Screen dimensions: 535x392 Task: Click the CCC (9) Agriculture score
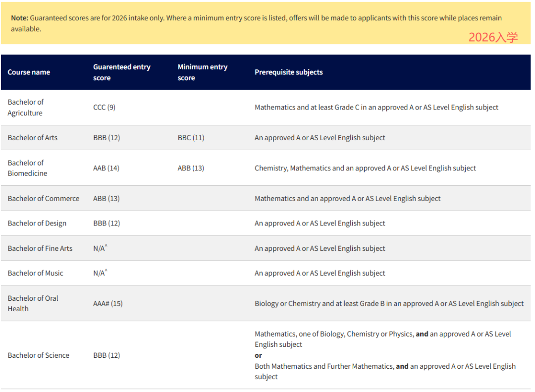pos(104,108)
